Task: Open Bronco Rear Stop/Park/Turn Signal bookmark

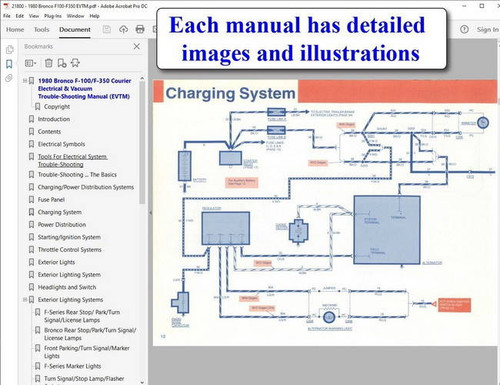Action: [90, 334]
